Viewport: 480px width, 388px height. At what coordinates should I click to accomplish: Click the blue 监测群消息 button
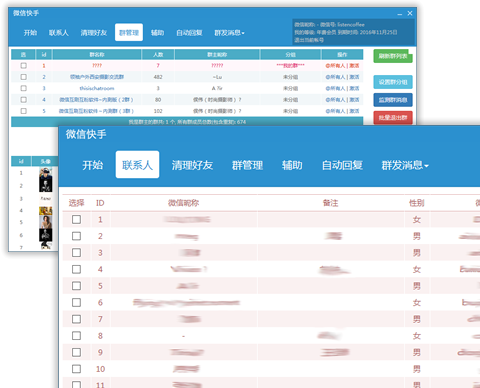(393, 100)
